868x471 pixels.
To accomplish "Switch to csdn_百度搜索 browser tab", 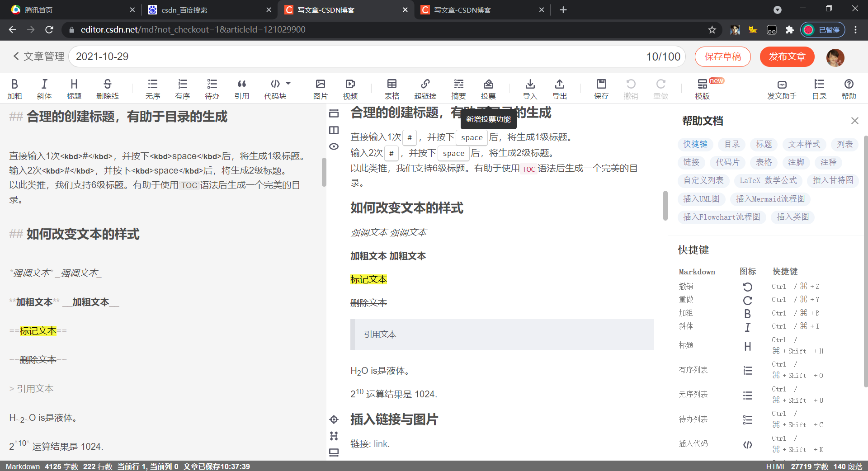I will click(x=209, y=10).
